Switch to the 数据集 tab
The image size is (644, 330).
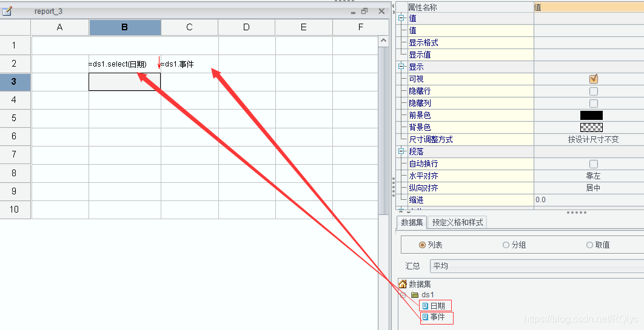pyautogui.click(x=412, y=223)
